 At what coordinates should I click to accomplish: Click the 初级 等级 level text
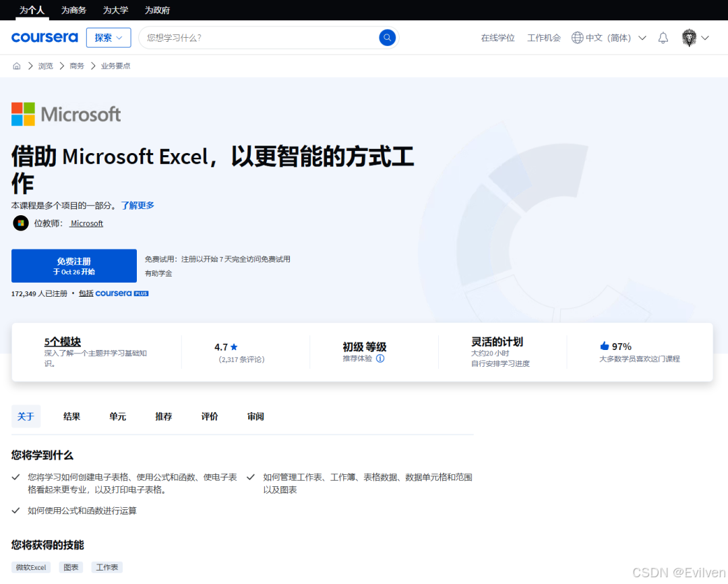click(x=365, y=347)
